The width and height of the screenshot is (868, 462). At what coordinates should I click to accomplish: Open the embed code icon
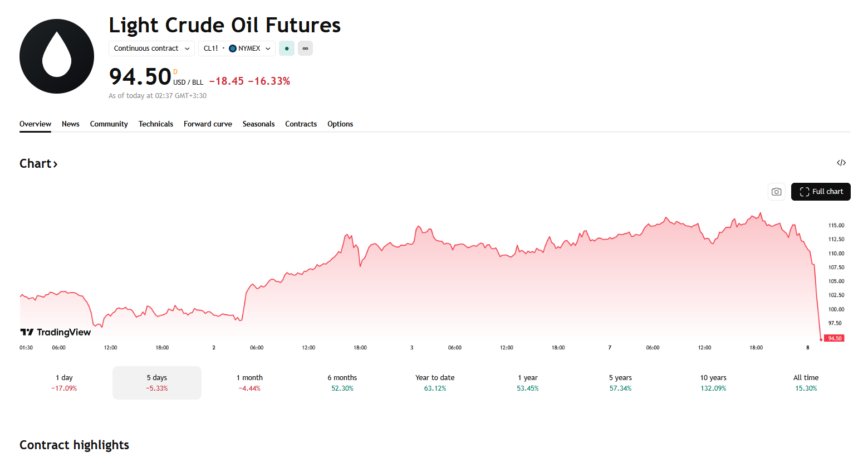click(x=841, y=163)
